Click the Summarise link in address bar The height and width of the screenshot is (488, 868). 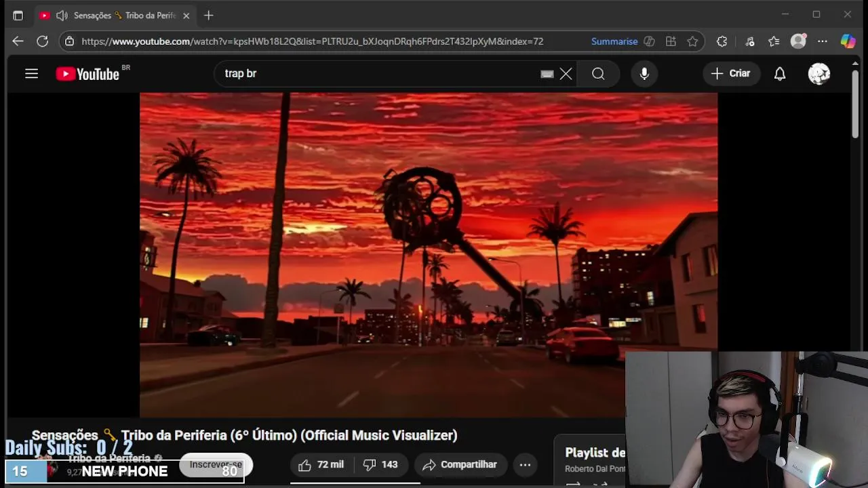614,41
